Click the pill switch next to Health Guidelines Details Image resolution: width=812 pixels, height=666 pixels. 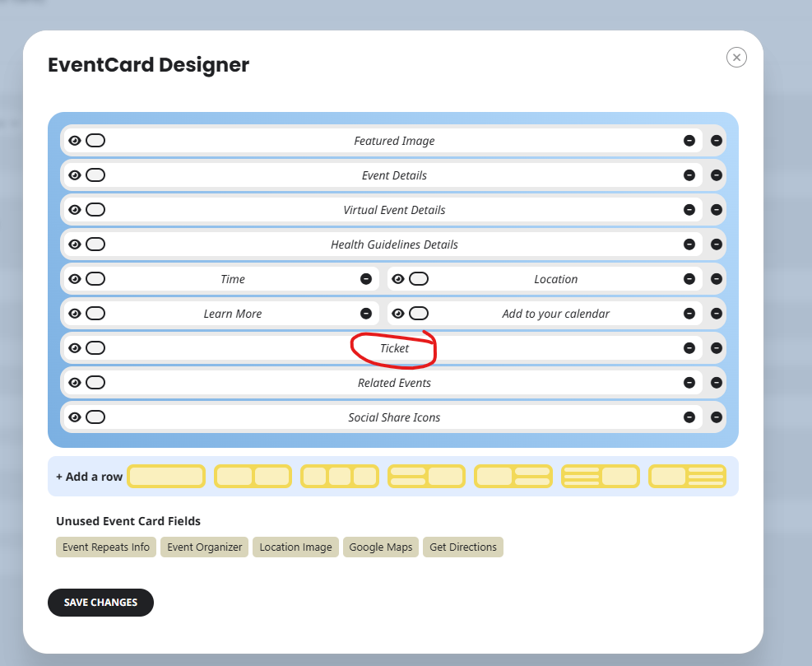pyautogui.click(x=95, y=245)
